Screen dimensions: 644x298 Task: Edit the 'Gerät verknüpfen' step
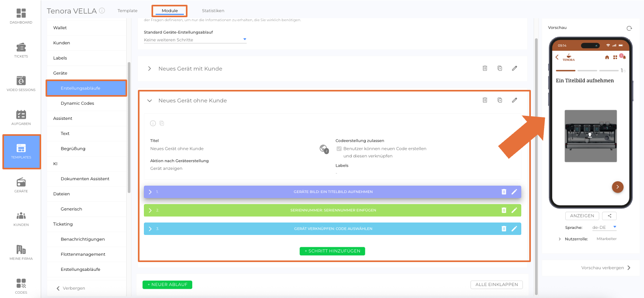point(514,228)
